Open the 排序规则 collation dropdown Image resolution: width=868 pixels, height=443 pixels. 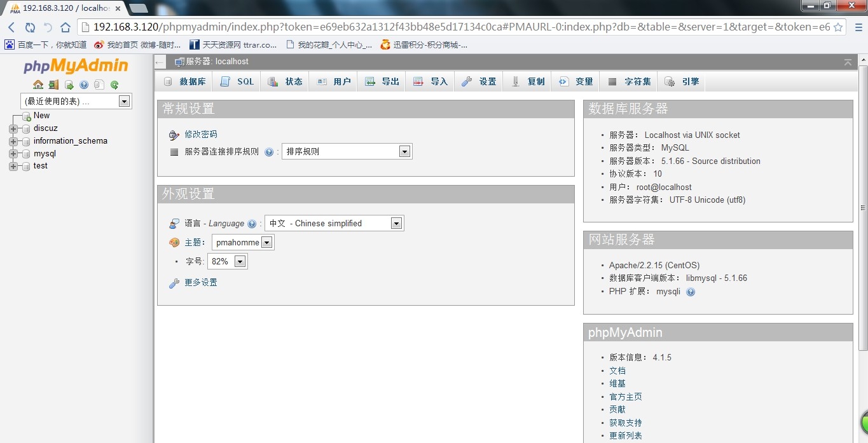click(x=347, y=152)
